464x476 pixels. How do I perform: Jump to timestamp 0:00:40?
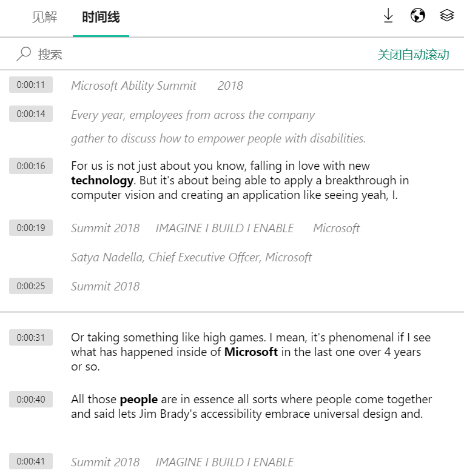pos(31,400)
